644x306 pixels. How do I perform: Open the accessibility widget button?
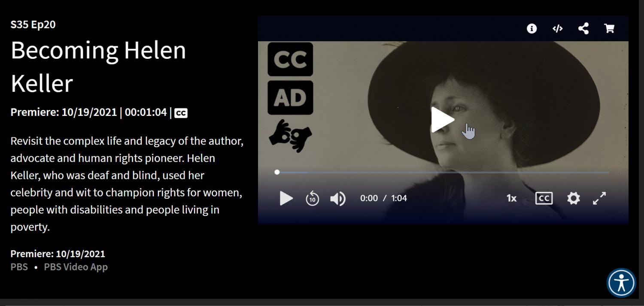coord(621,283)
